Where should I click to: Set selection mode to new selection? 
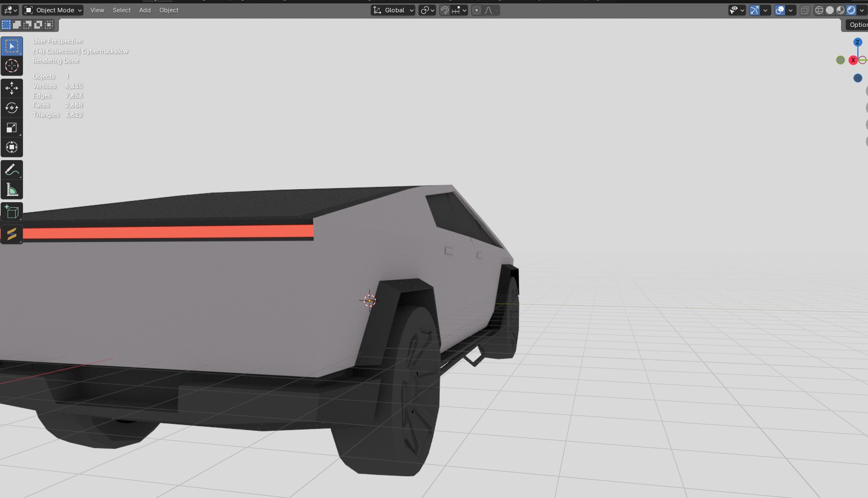click(x=6, y=25)
